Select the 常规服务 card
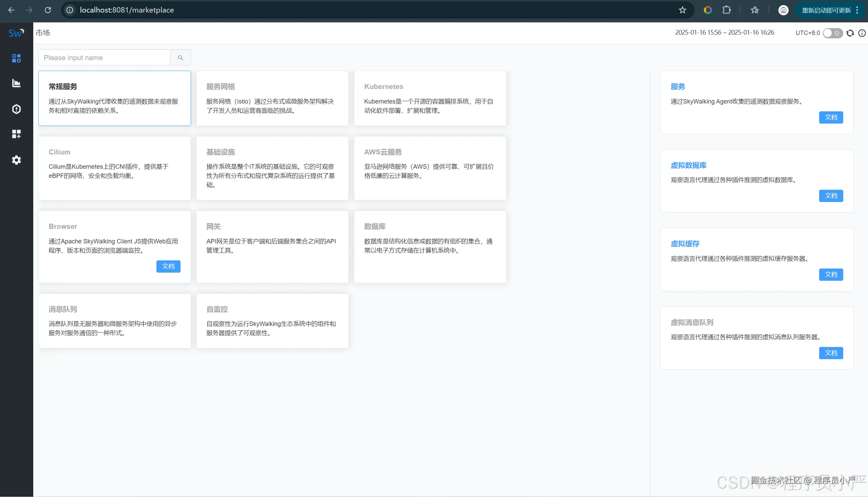This screenshot has height=497, width=868. click(x=115, y=98)
